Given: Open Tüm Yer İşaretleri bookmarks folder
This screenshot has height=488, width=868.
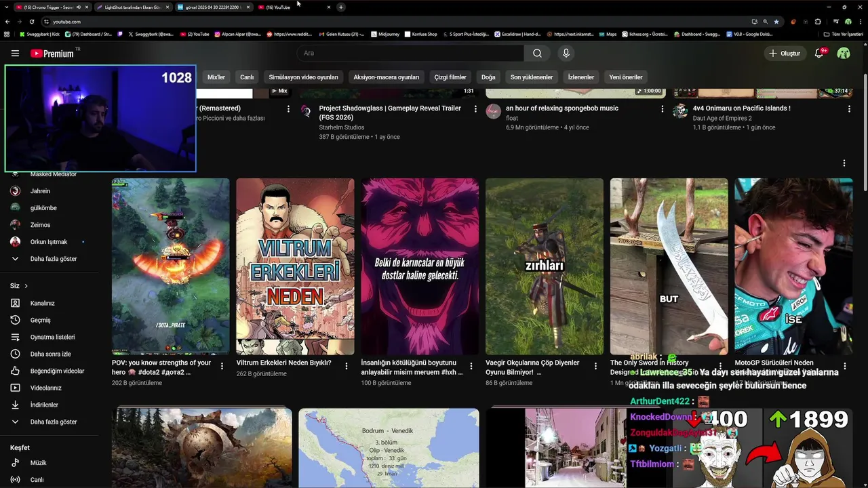Looking at the screenshot, I should 843,34.
